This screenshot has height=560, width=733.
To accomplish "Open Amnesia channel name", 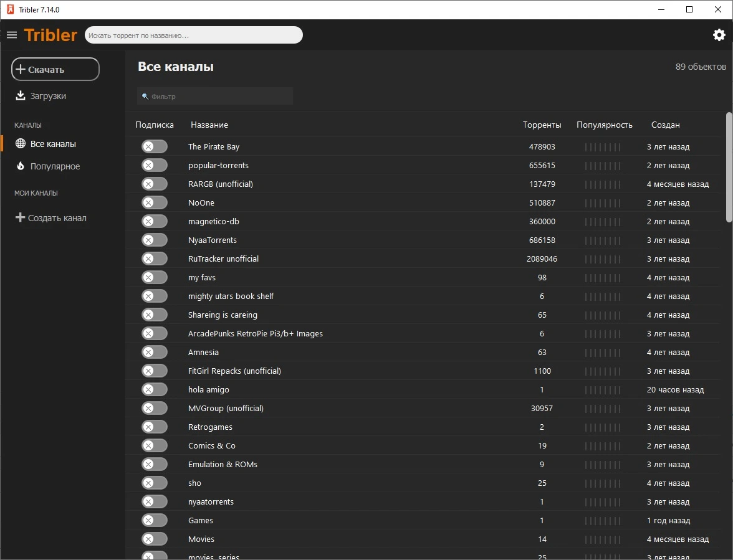I will pyautogui.click(x=203, y=352).
